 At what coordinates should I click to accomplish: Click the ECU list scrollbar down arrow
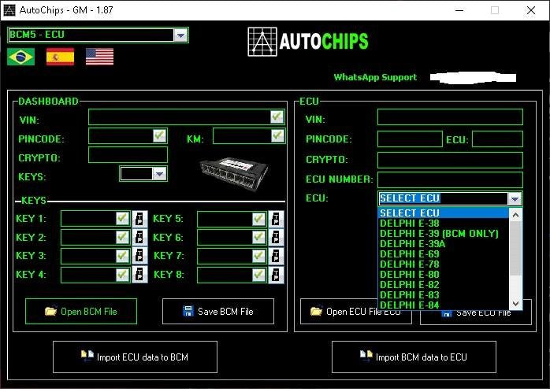click(516, 304)
